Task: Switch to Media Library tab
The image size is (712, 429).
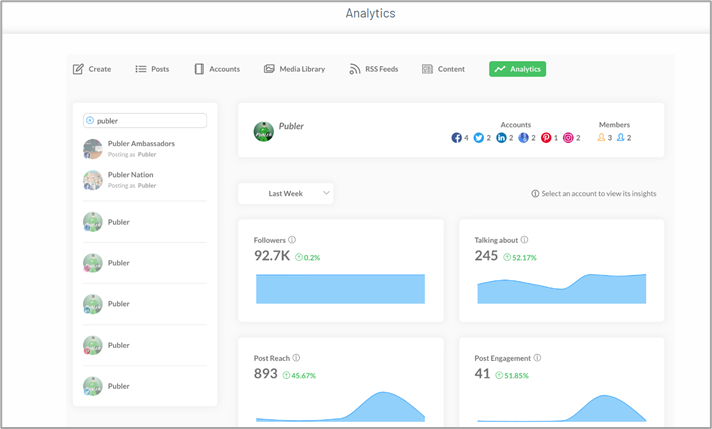Action: click(x=294, y=69)
